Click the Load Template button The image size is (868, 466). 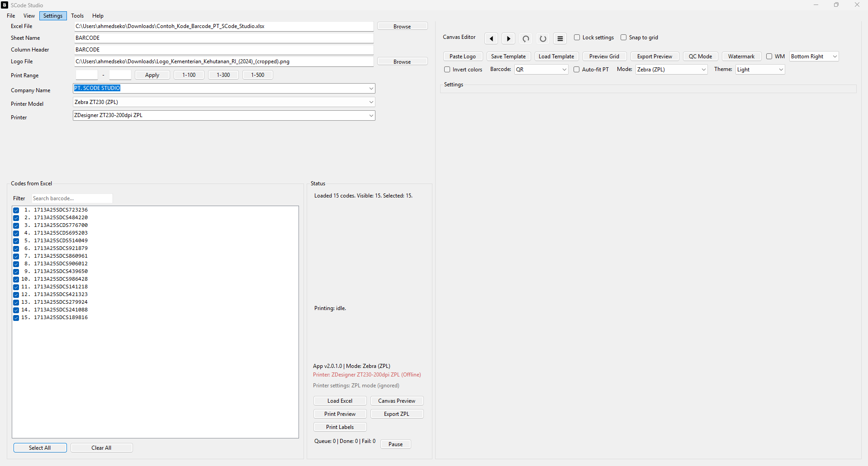pyautogui.click(x=556, y=56)
